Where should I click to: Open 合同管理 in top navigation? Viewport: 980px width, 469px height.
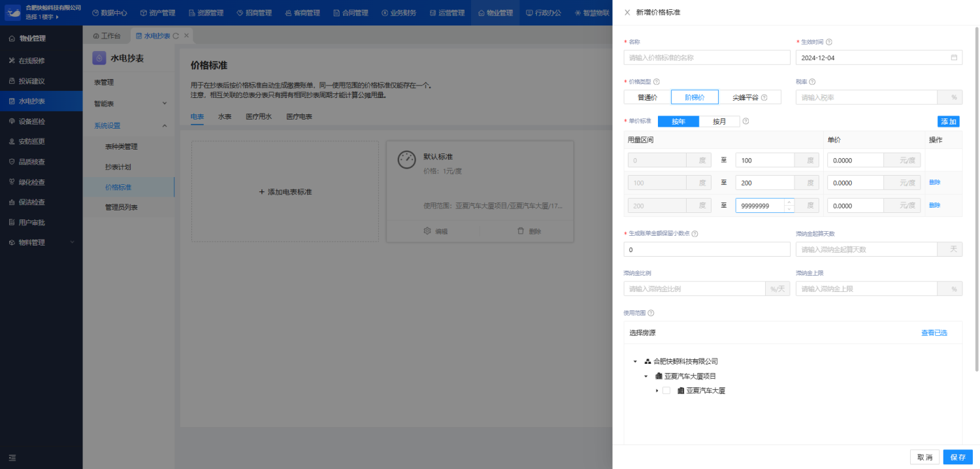coord(350,12)
